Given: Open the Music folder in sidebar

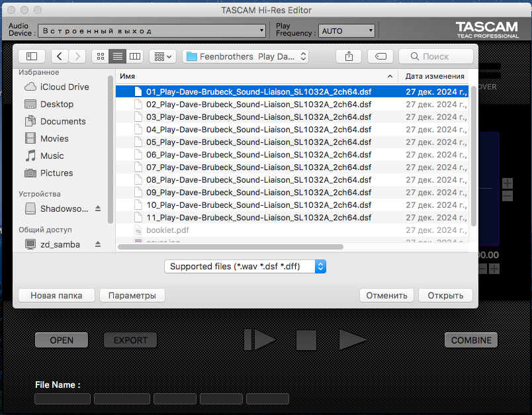Looking at the screenshot, I should 52,156.
